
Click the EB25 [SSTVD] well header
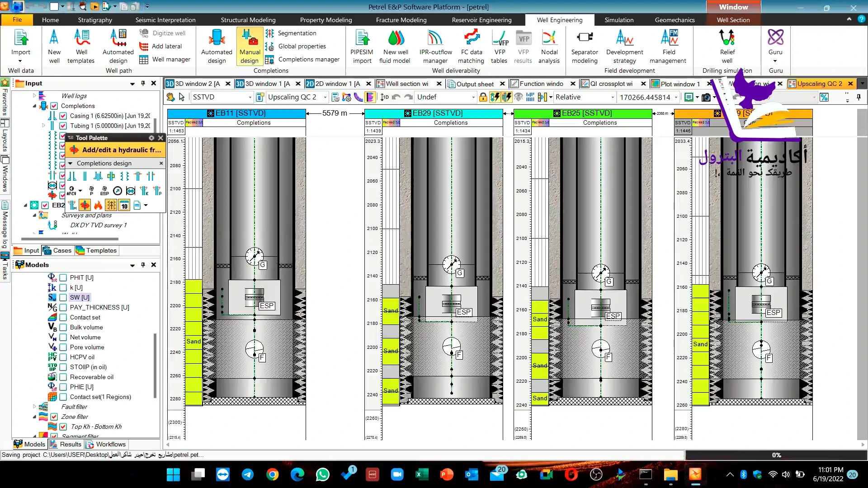tap(583, 113)
